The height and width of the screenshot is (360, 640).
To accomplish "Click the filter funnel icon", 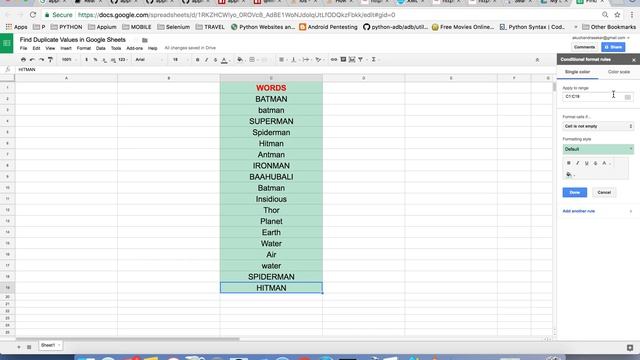I will click(361, 60).
